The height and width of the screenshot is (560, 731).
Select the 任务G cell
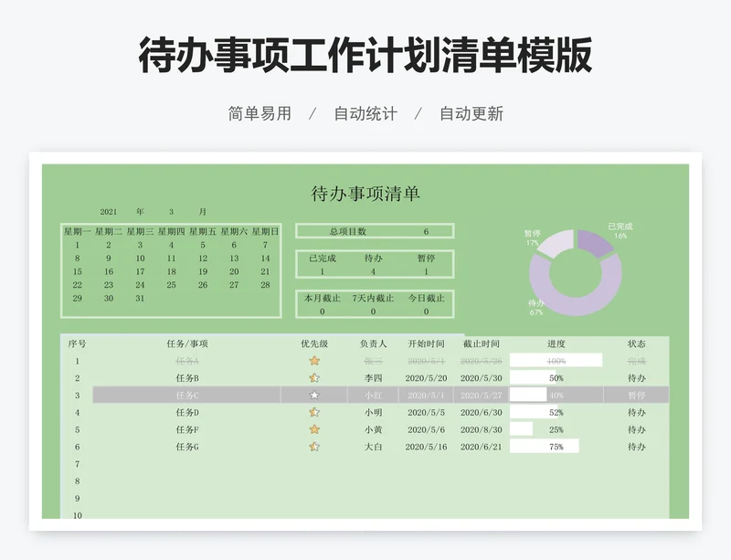(x=187, y=447)
